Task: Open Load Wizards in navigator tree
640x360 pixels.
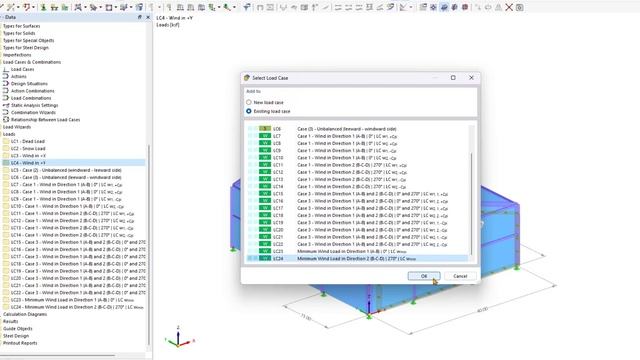Action: [x=17, y=127]
